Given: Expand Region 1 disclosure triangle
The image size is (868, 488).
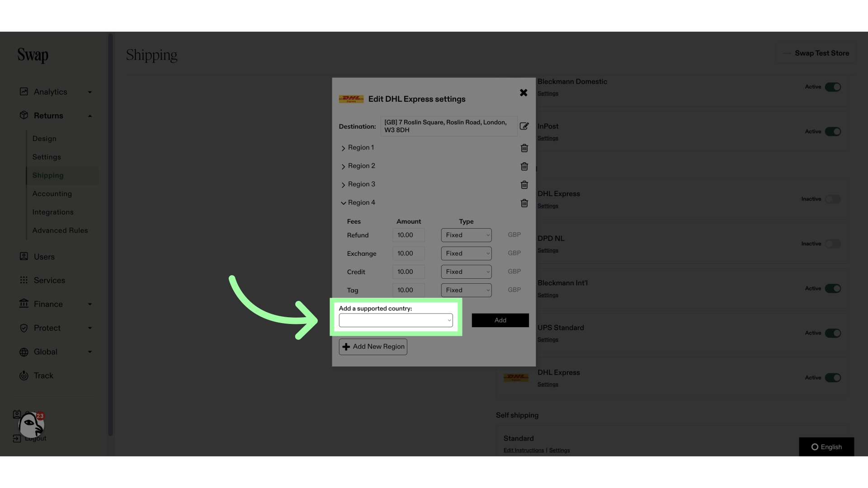Looking at the screenshot, I should pyautogui.click(x=343, y=148).
